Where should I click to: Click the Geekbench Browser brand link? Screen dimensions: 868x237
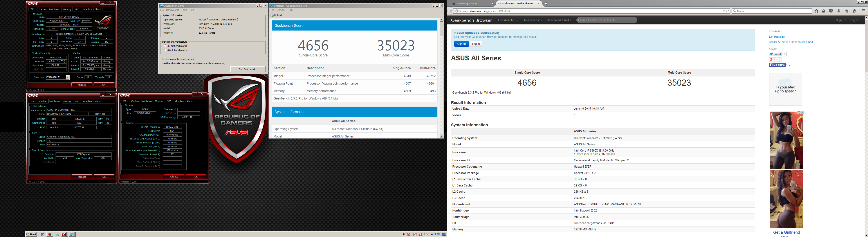point(471,20)
